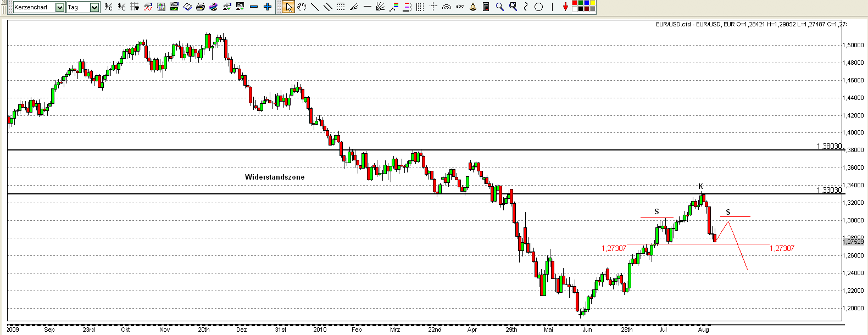Image resolution: width=868 pixels, height=335 pixels.
Task: Select the parallel lines channel tool
Action: tap(328, 7)
